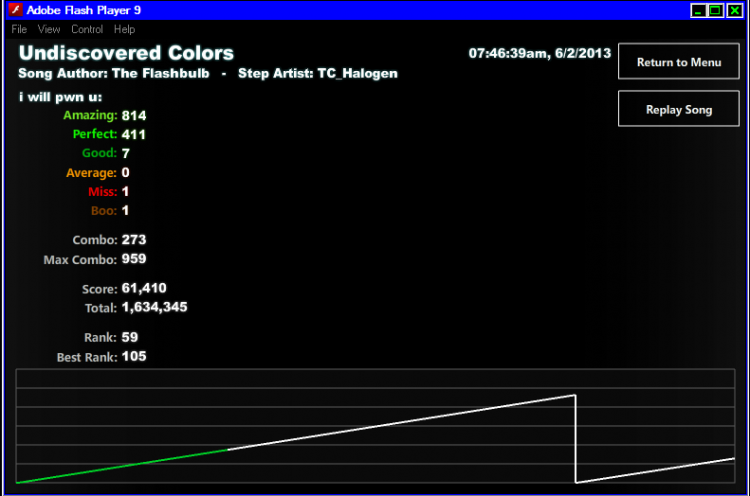
Task: Close the Flash Player window
Action: pyautogui.click(x=734, y=10)
